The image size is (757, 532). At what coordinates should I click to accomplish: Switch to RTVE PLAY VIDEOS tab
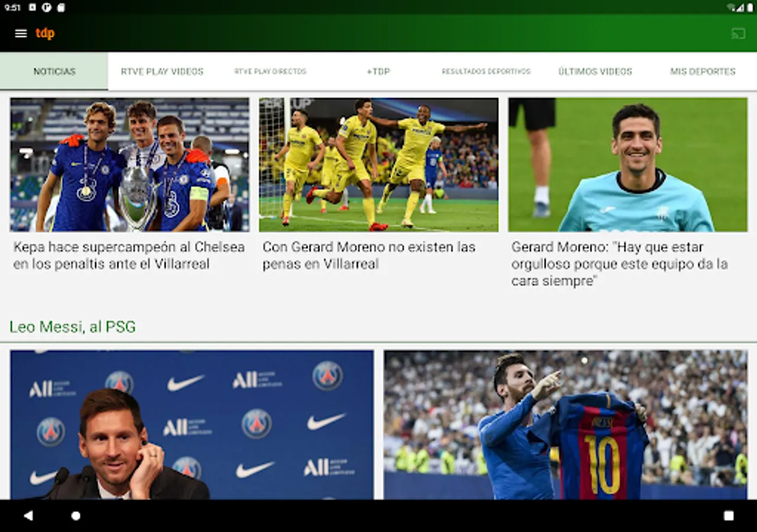(162, 71)
